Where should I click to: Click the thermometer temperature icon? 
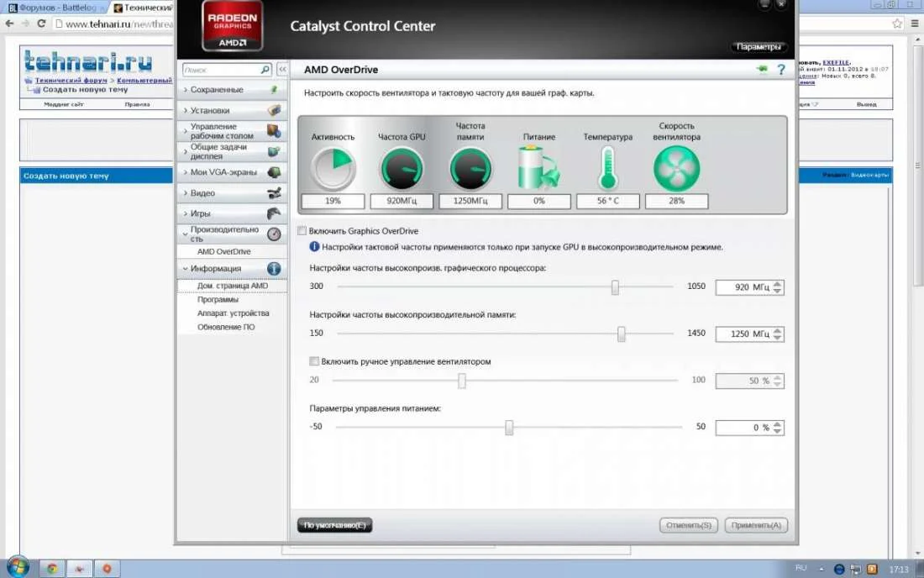(x=607, y=168)
